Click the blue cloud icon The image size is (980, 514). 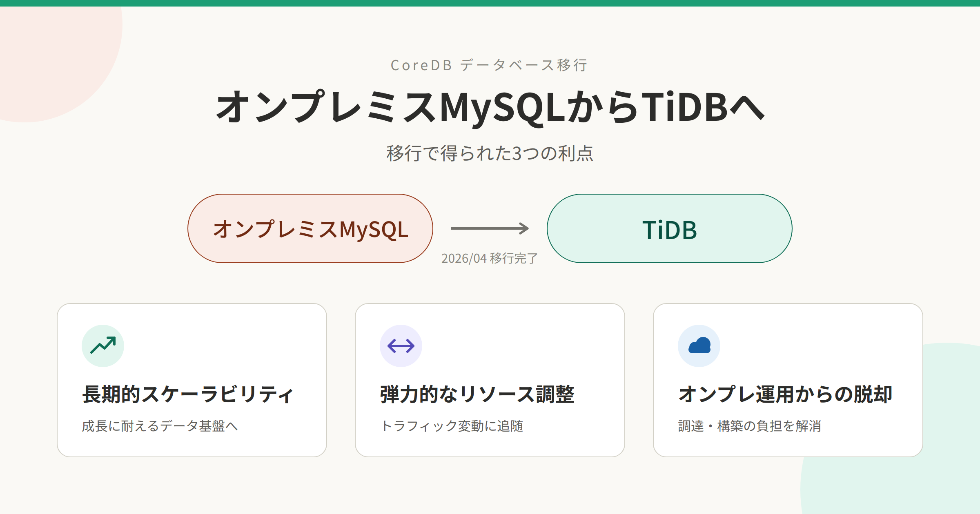coord(699,346)
